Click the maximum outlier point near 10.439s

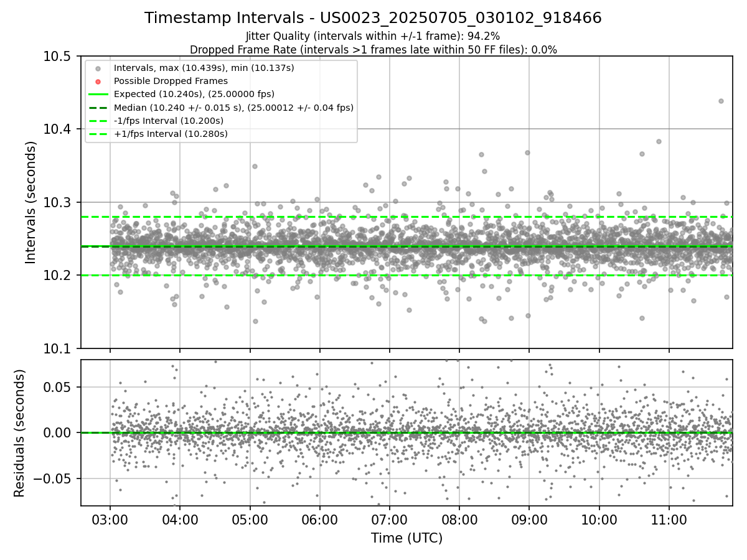[x=721, y=101]
